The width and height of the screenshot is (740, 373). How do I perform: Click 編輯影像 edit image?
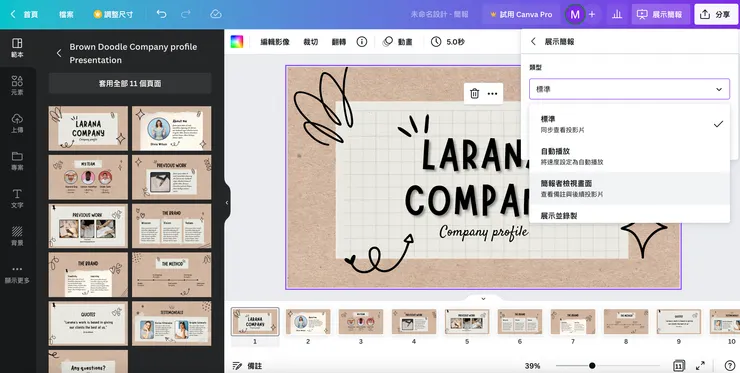tap(275, 42)
